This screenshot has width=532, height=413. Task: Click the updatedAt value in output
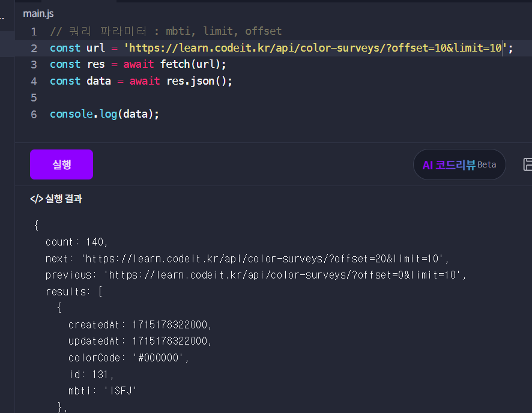[170, 341]
